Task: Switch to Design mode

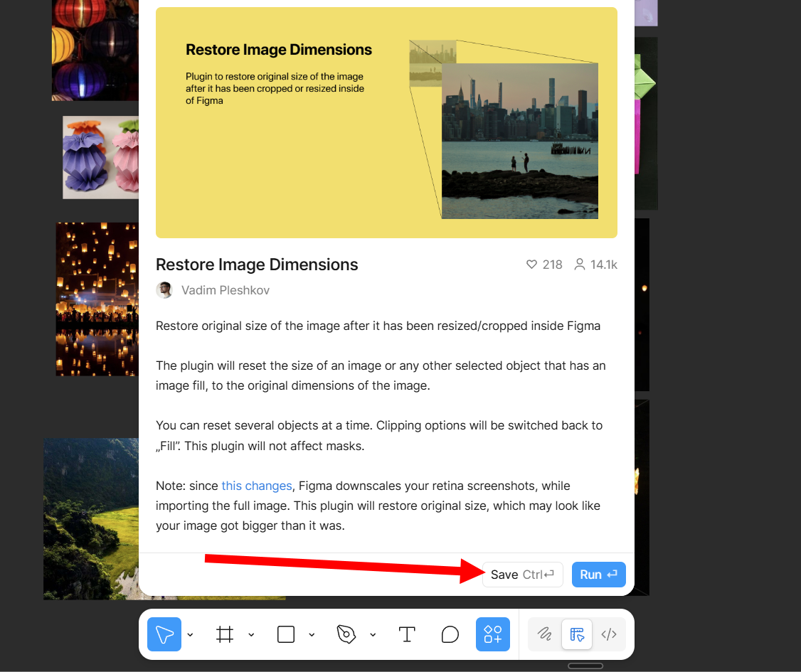Action: [x=577, y=634]
